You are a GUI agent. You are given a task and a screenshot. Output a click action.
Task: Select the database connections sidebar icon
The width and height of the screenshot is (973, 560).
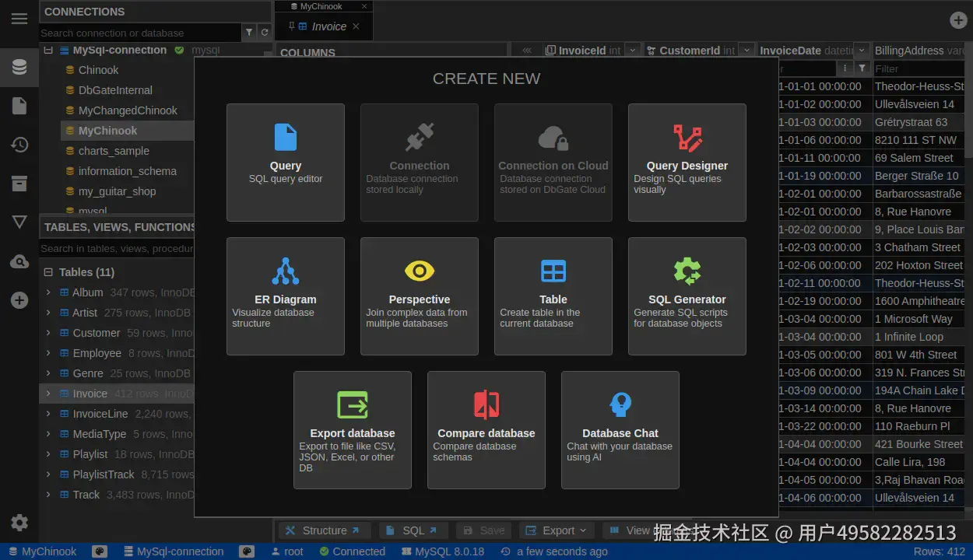pos(19,67)
